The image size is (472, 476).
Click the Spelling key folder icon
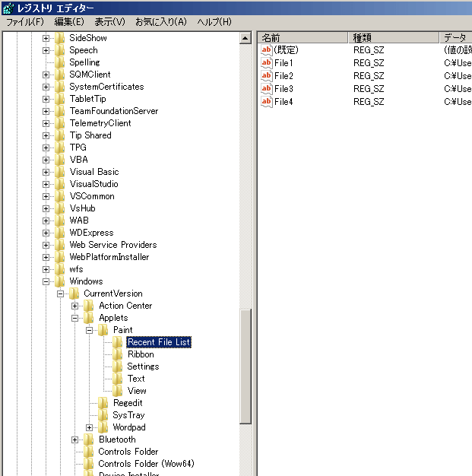tap(59, 62)
